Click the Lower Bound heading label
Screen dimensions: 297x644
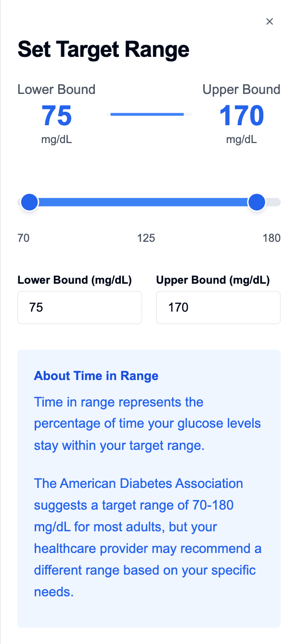coord(56,90)
